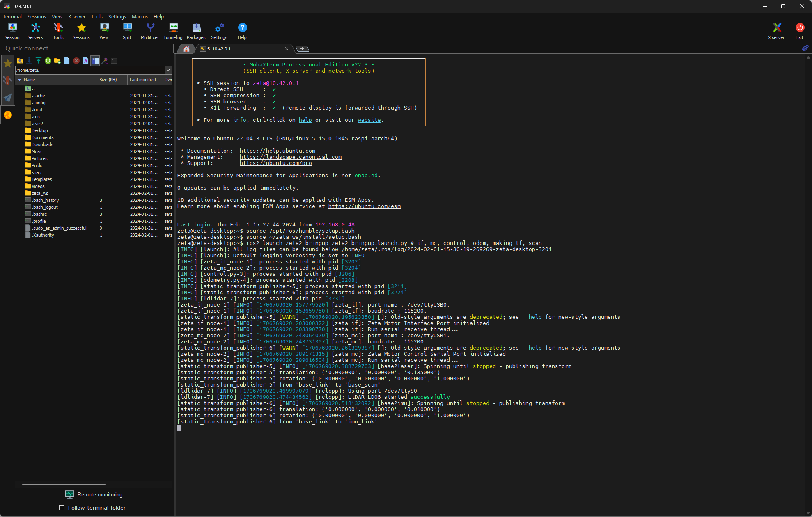This screenshot has width=812, height=517.
Task: Open the View menu
Action: (x=57, y=16)
